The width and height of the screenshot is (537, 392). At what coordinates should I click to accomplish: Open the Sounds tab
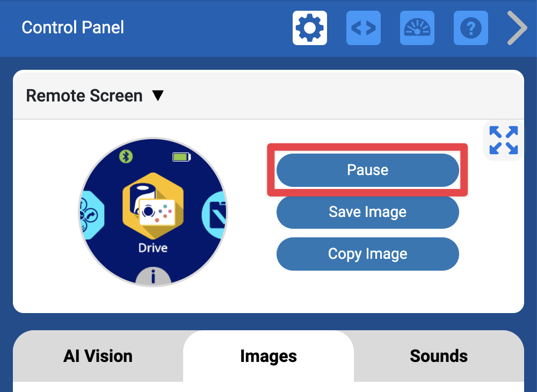click(x=439, y=356)
